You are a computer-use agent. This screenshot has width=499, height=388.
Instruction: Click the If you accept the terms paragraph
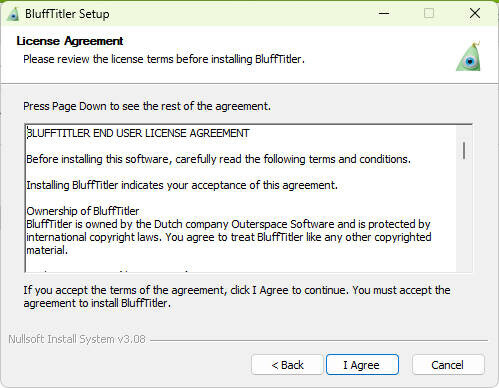(x=237, y=297)
